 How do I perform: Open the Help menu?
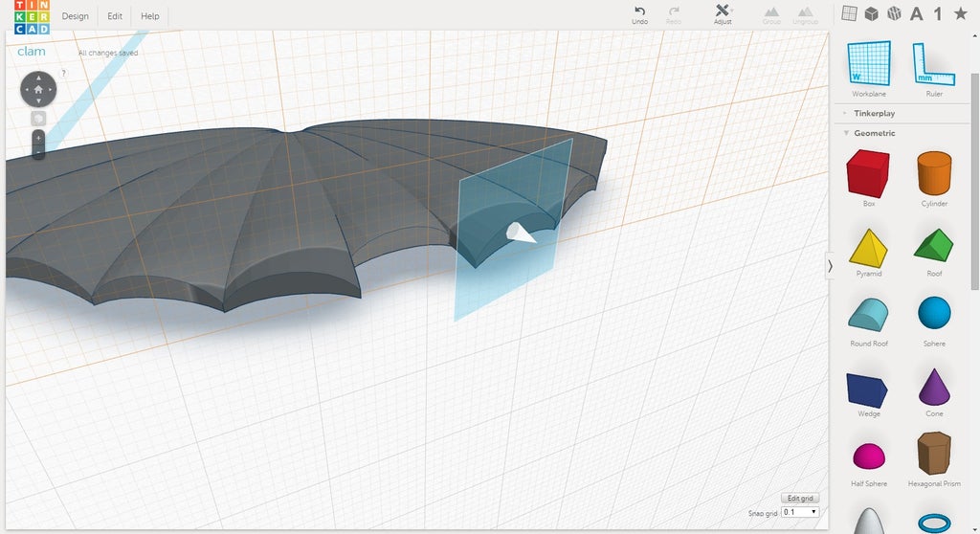point(150,16)
